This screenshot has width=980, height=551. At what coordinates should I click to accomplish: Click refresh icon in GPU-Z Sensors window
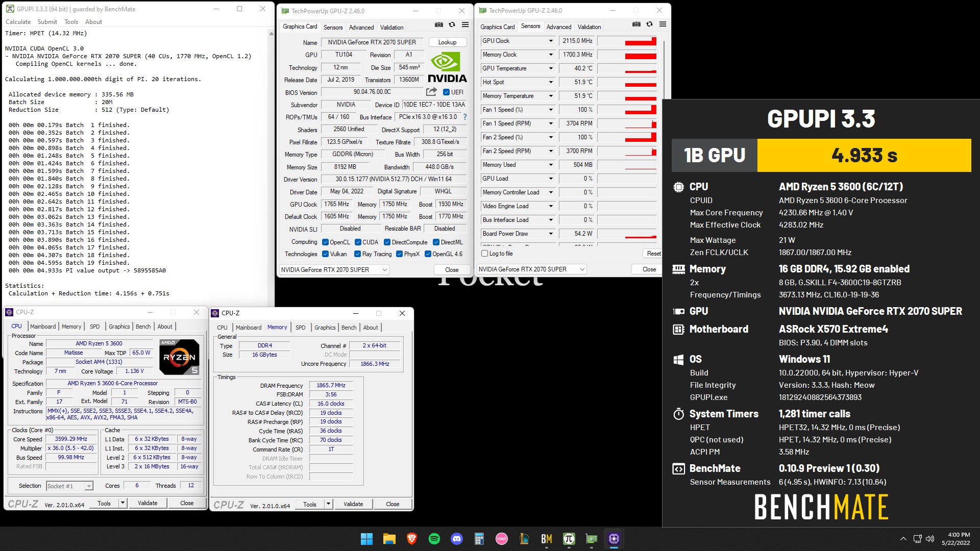point(649,24)
